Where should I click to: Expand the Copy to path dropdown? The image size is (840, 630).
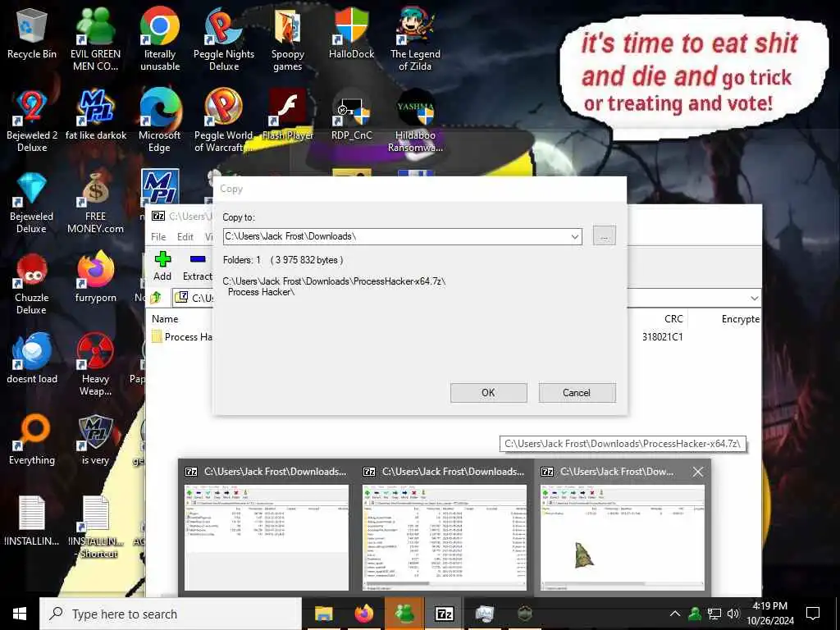574,236
